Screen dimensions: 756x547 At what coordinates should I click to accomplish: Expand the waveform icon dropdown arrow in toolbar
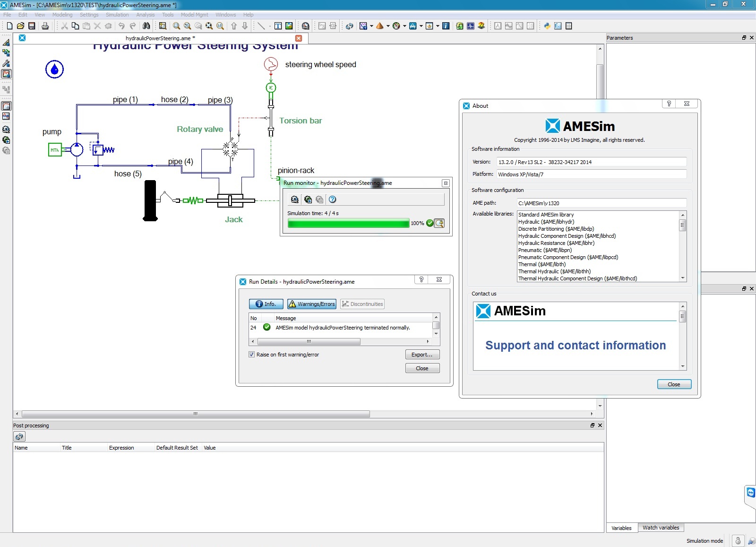(421, 26)
